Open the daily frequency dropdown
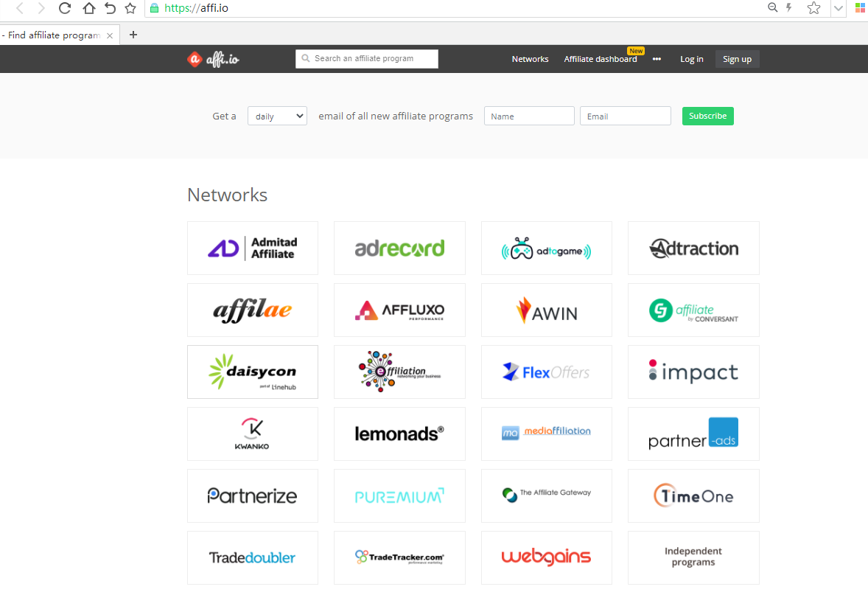This screenshot has width=868, height=595. pos(277,116)
